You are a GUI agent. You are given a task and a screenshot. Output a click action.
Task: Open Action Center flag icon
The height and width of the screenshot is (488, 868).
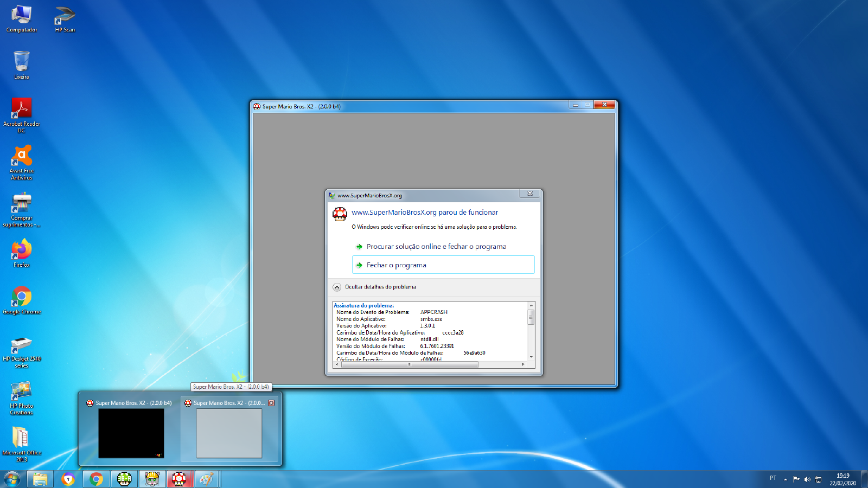(796, 479)
